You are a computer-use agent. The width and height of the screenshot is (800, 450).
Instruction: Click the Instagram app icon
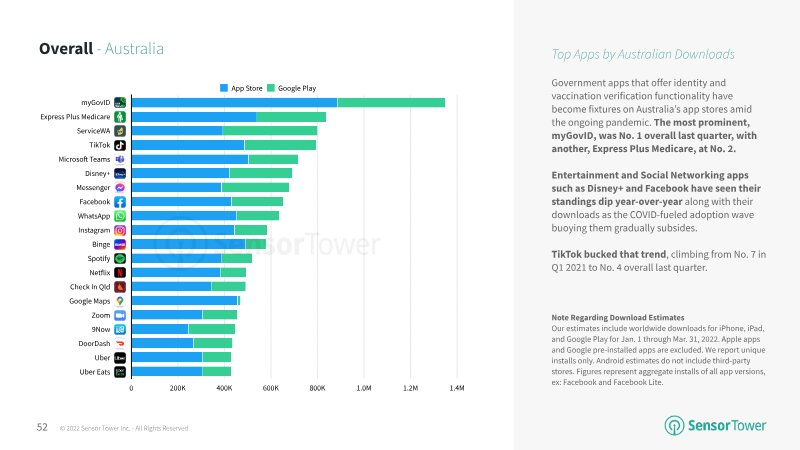click(120, 230)
